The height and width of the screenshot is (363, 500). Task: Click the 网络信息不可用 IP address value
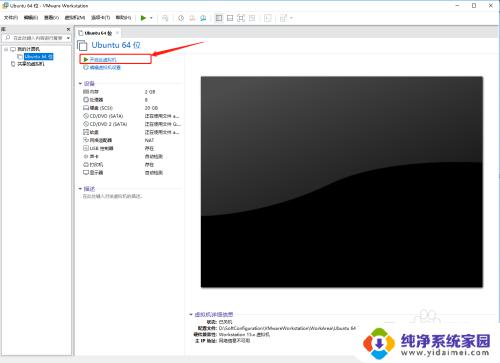click(x=234, y=341)
